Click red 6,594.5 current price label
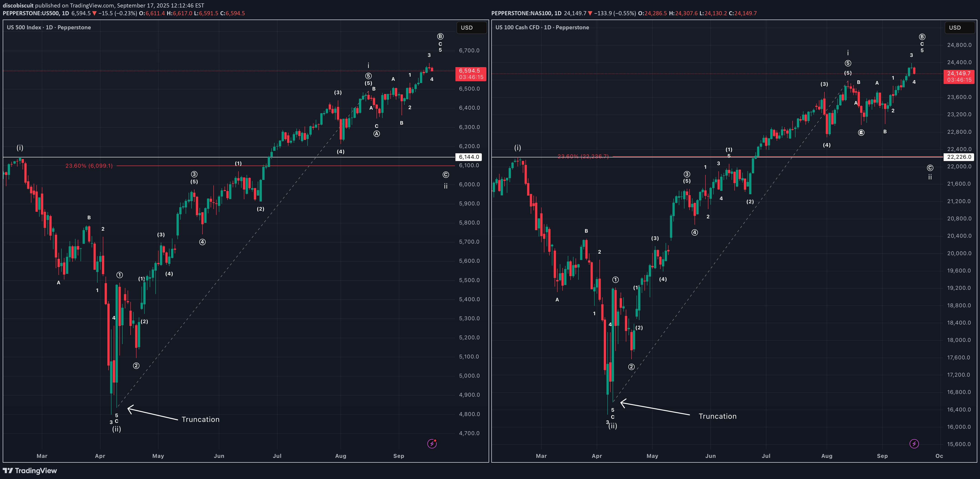 pyautogui.click(x=470, y=73)
